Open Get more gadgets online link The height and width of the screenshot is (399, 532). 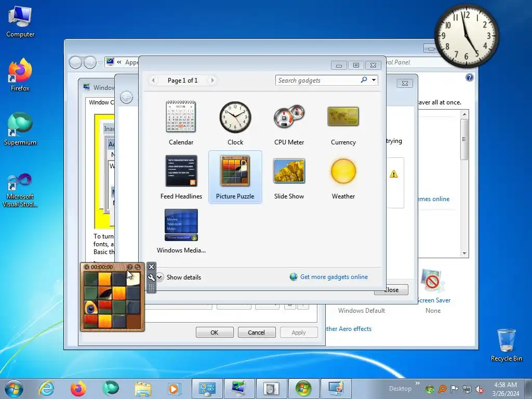point(334,277)
